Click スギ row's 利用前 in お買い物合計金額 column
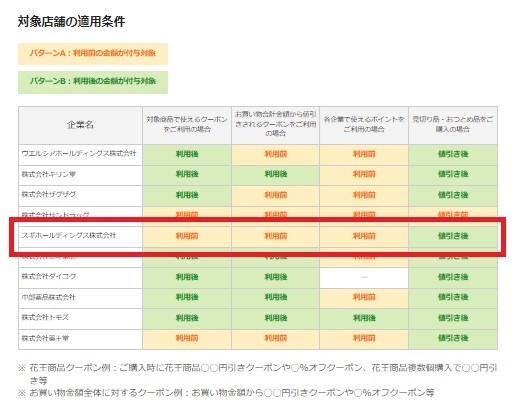 pos(275,236)
